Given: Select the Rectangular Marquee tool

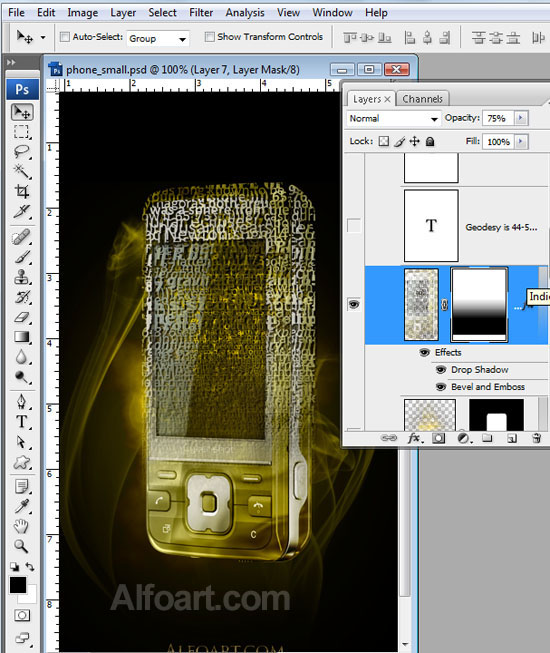Looking at the screenshot, I should pos(21,132).
